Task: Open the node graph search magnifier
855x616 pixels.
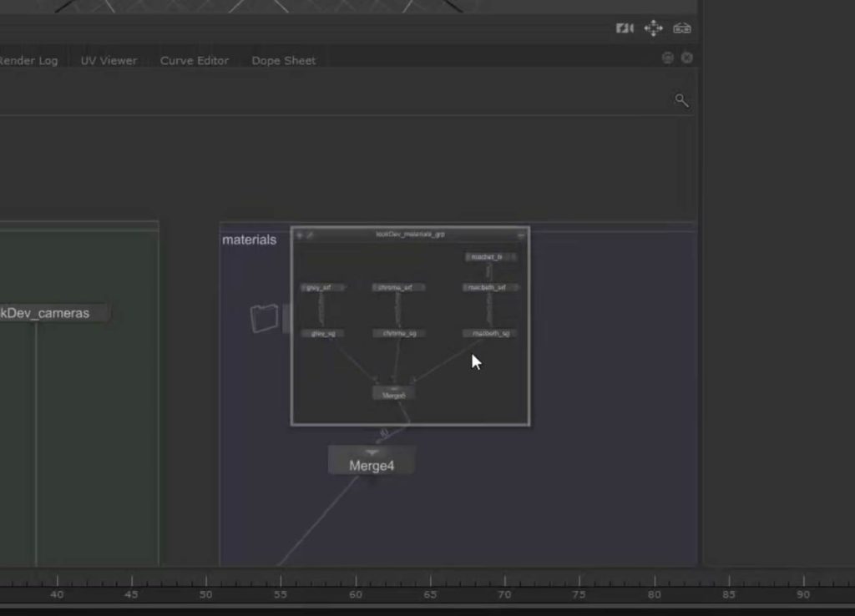Action: click(681, 101)
